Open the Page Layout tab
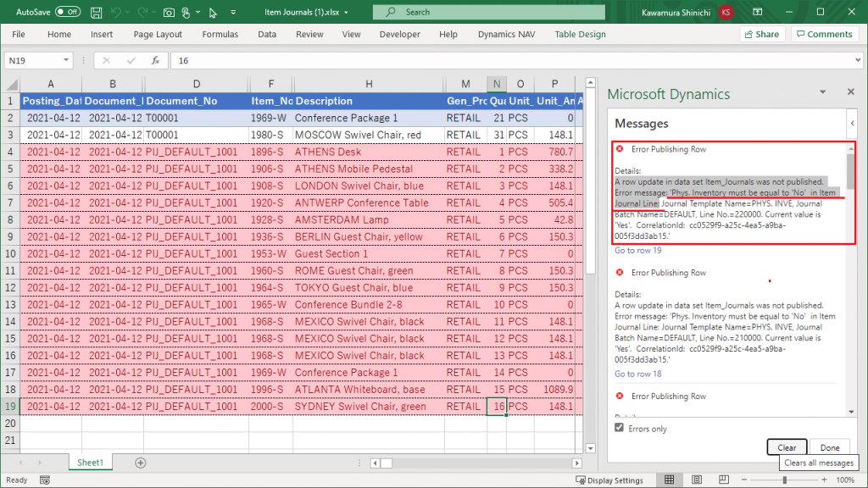This screenshot has height=488, width=868. click(158, 34)
